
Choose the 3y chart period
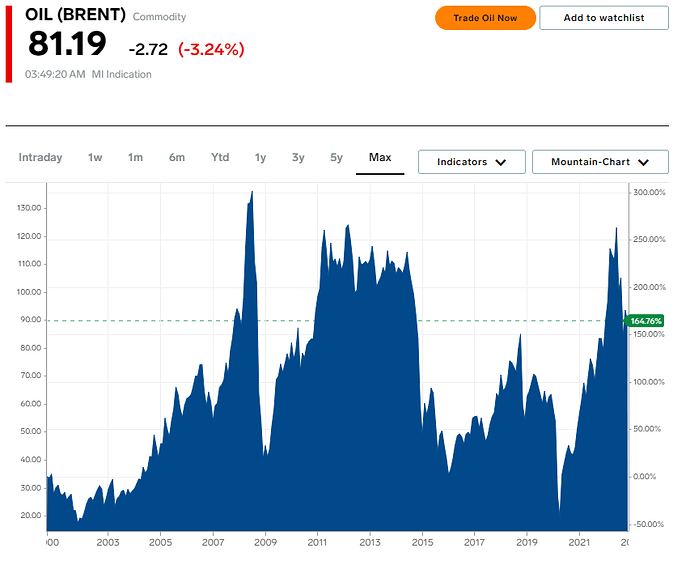[x=298, y=157]
